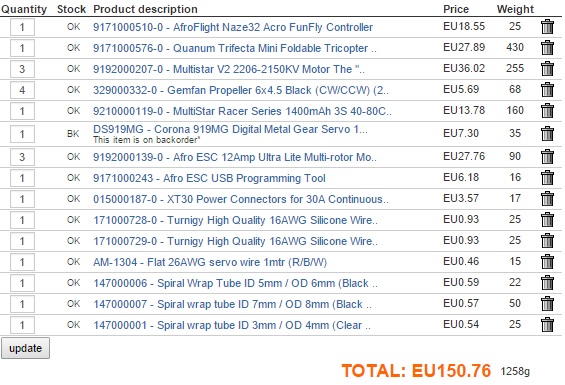Remove Quanum Trifecta Tricopter with trash icon
The height and width of the screenshot is (385, 565).
pyautogui.click(x=547, y=48)
